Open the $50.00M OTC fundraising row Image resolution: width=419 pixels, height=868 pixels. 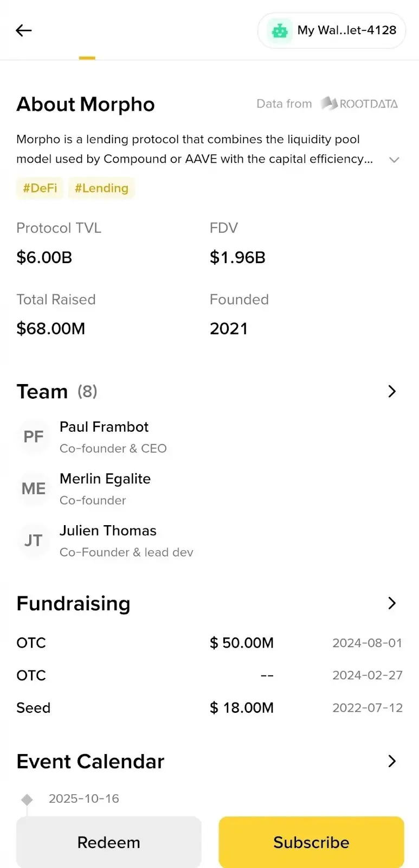click(x=209, y=643)
